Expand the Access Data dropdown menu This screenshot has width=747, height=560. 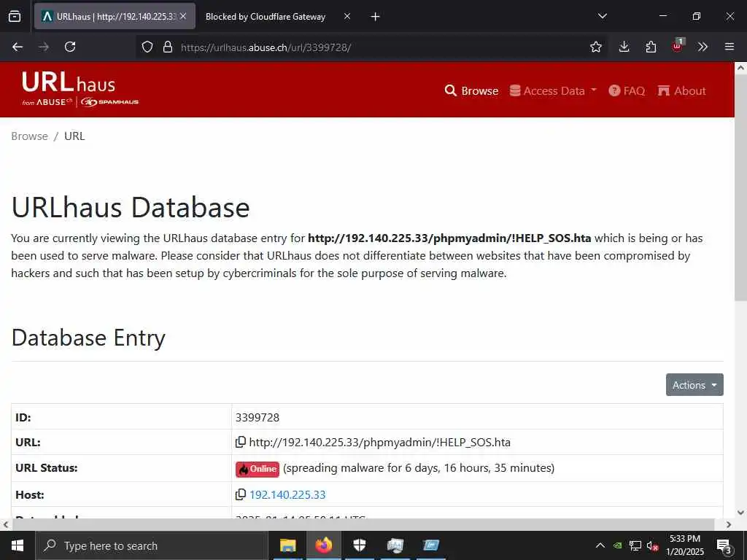pyautogui.click(x=553, y=90)
